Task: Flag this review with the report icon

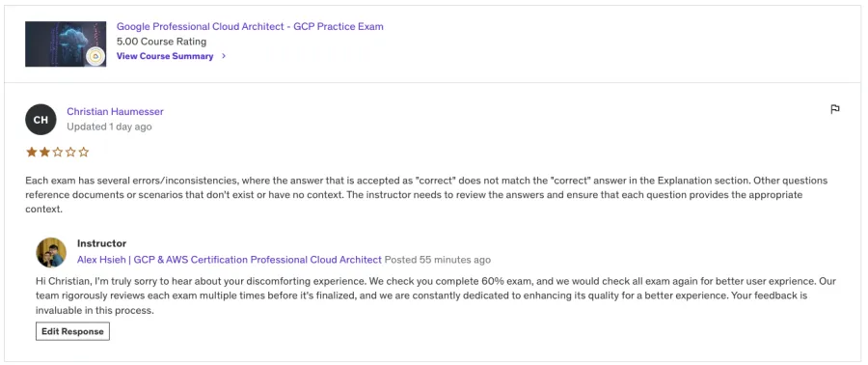Action: coord(835,109)
